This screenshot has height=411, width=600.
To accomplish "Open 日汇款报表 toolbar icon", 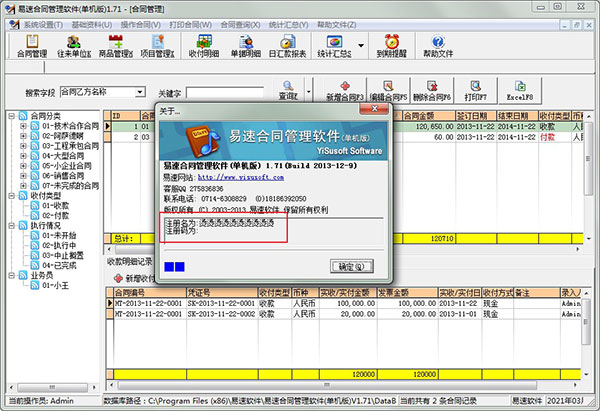I will pyautogui.click(x=287, y=46).
